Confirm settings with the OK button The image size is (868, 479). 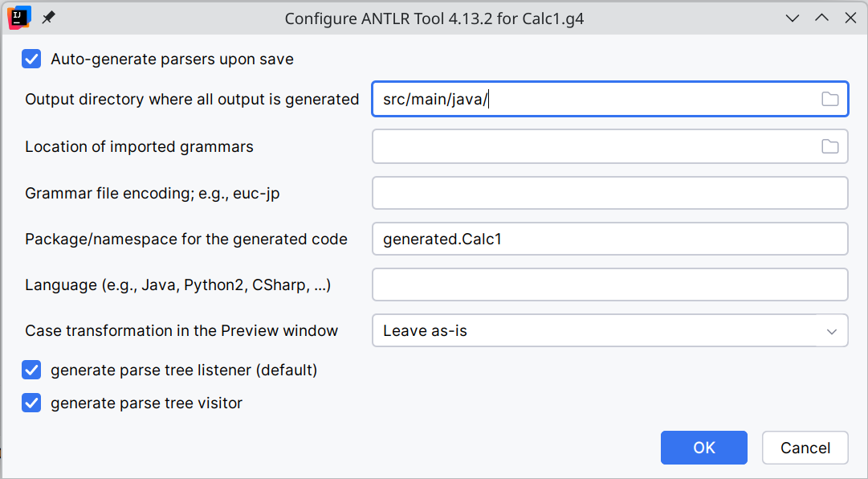tap(703, 448)
